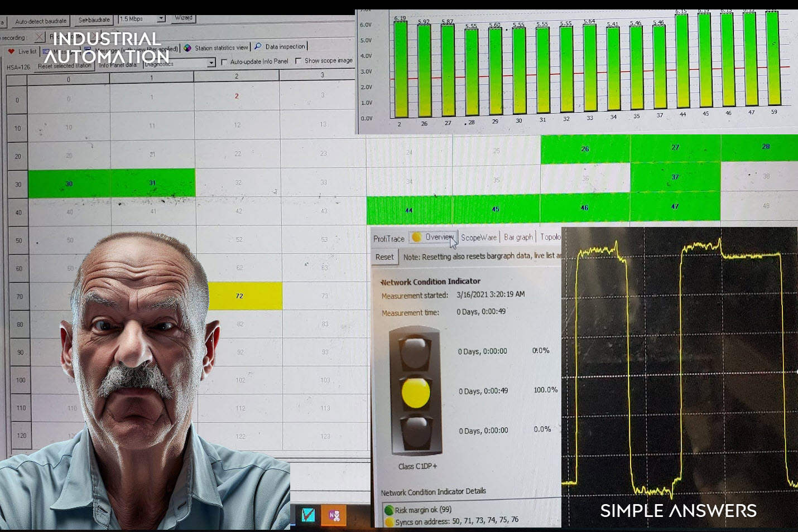Click green station 26 cell
The image size is (798, 532).
[x=585, y=149]
